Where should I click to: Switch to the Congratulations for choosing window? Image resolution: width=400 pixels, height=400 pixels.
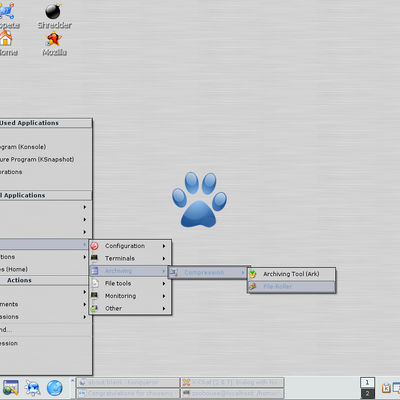(x=128, y=393)
